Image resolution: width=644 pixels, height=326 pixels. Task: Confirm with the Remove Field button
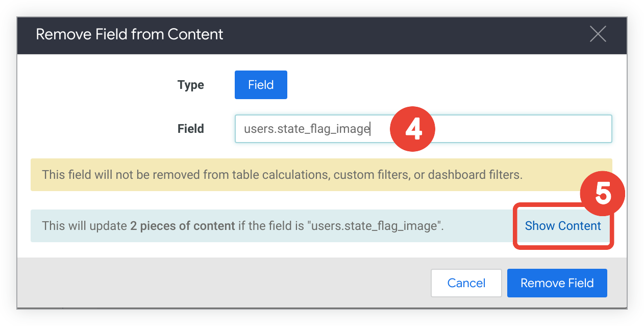(557, 283)
